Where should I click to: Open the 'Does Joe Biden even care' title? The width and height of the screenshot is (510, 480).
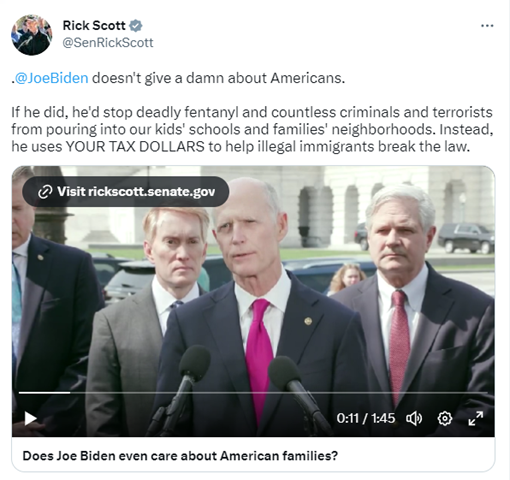[180, 456]
